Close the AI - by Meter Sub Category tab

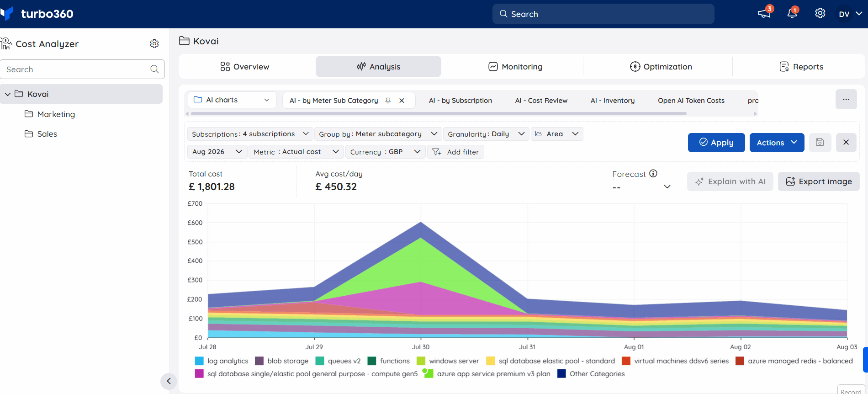point(402,101)
